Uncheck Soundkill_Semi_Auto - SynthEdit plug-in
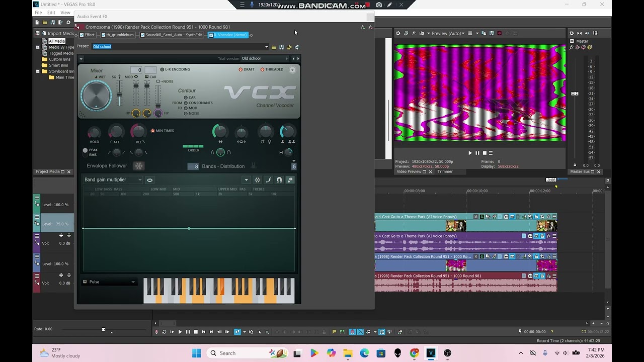The width and height of the screenshot is (644, 362). (x=142, y=35)
